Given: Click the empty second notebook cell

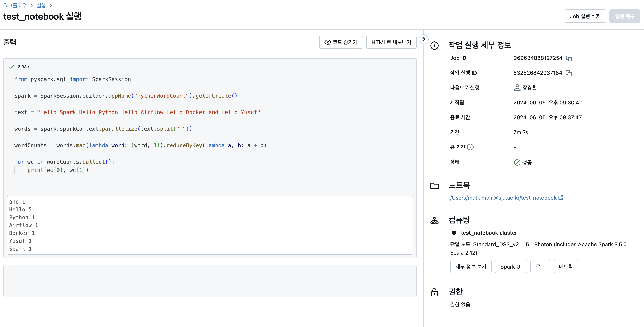Looking at the screenshot, I should (210, 281).
